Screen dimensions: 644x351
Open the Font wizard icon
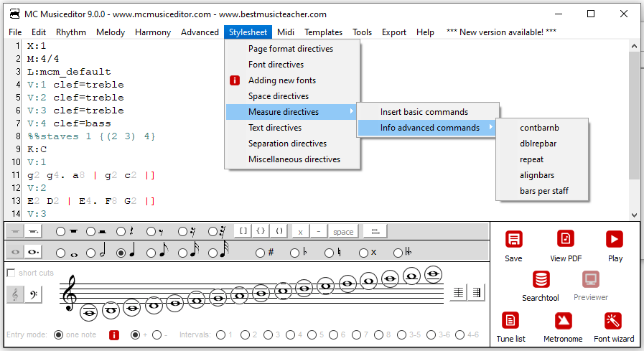point(613,321)
